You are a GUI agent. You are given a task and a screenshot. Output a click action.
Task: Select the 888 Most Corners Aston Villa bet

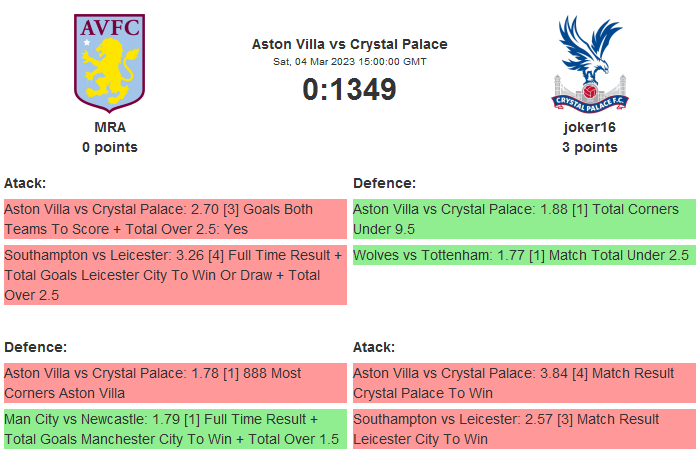(x=174, y=383)
